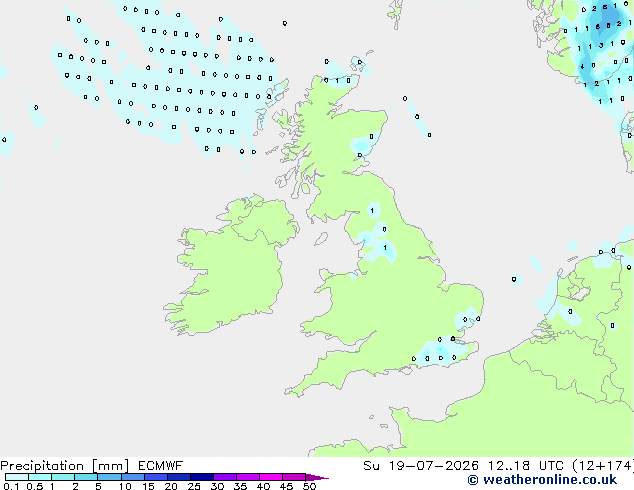
Task: Click the '45' legend value label
Action: (x=286, y=486)
